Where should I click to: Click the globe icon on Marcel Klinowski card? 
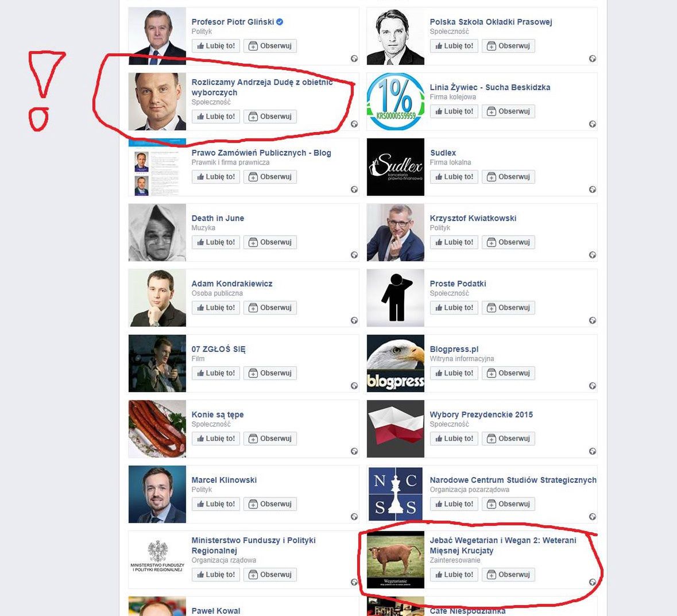point(354,517)
